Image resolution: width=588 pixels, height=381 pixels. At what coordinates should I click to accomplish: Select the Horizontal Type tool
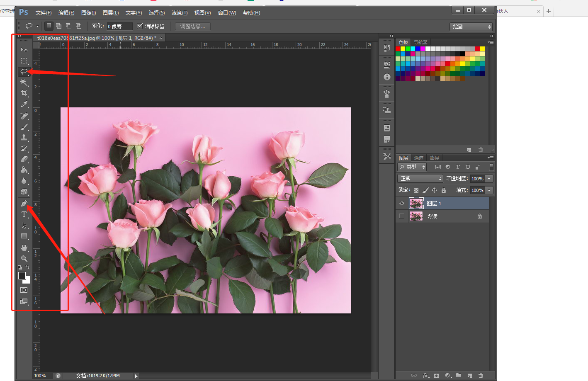(24, 214)
